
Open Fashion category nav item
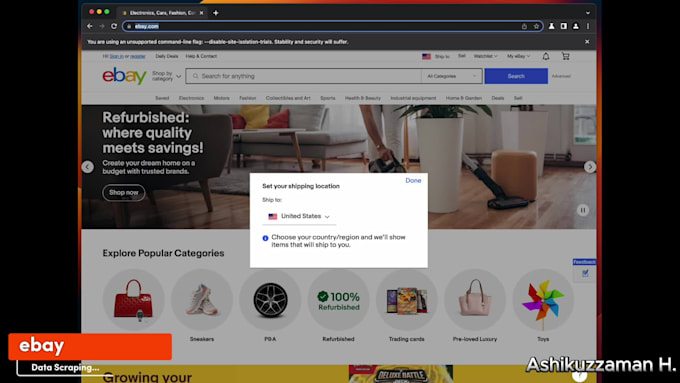[248, 98]
